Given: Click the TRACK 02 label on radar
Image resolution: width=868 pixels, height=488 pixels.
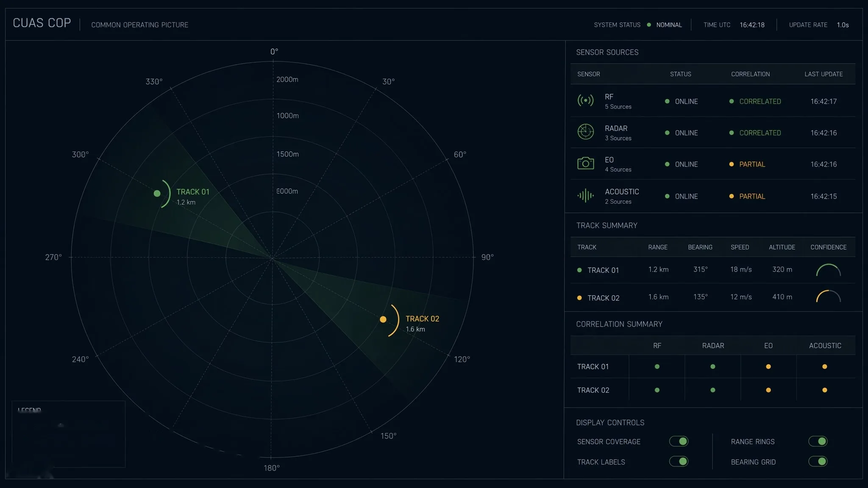Looking at the screenshot, I should [x=423, y=319].
